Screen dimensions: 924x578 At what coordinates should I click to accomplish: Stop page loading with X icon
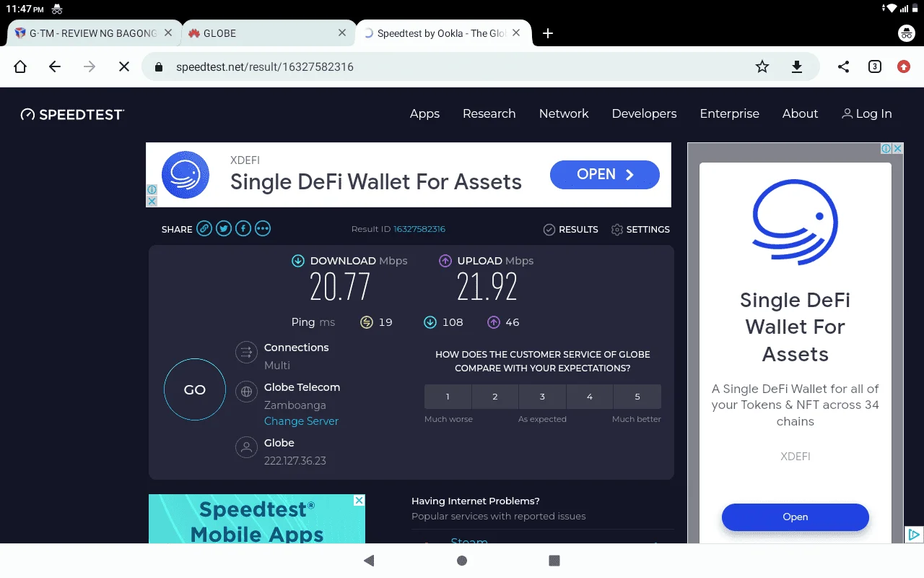pyautogui.click(x=124, y=66)
